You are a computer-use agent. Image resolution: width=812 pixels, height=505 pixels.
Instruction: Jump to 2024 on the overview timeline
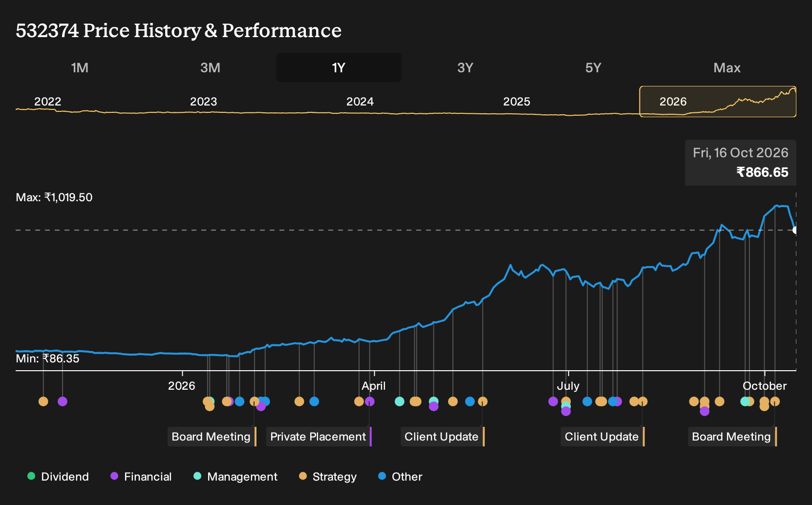pyautogui.click(x=360, y=102)
